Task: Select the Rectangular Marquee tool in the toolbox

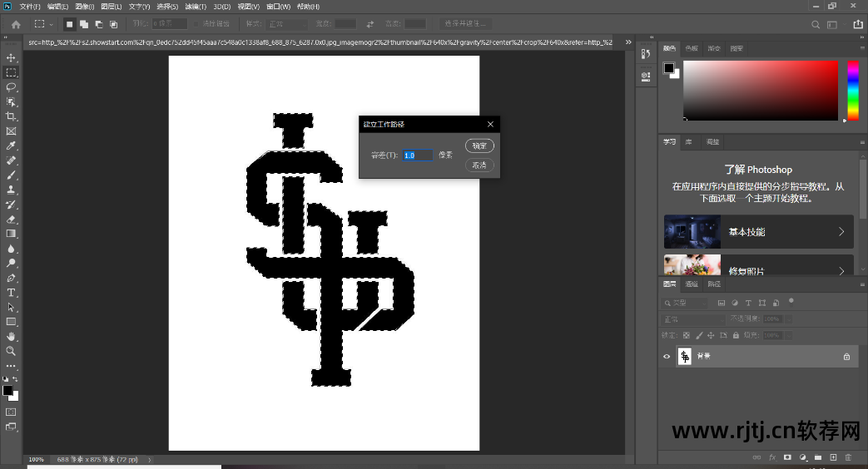Action: click(11, 72)
